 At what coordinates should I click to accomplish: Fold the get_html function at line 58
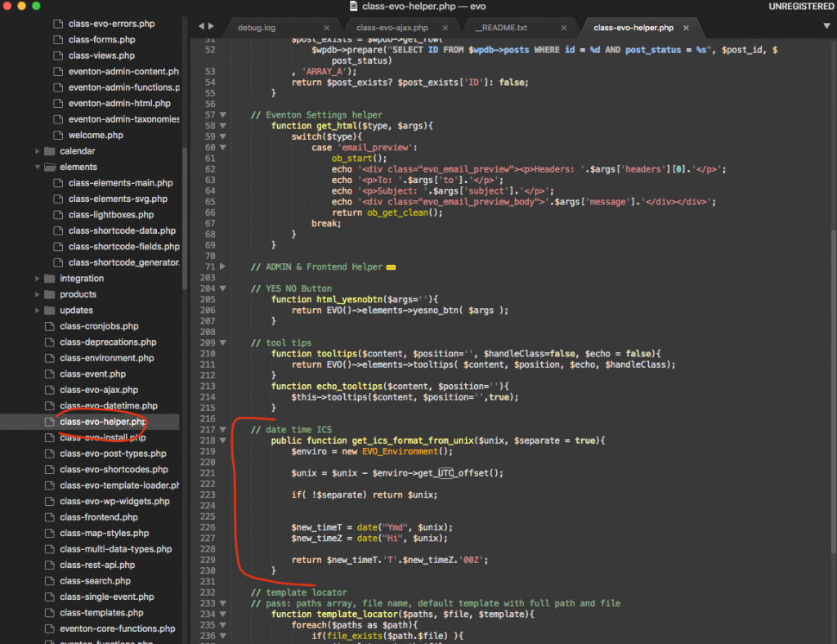tap(222, 126)
